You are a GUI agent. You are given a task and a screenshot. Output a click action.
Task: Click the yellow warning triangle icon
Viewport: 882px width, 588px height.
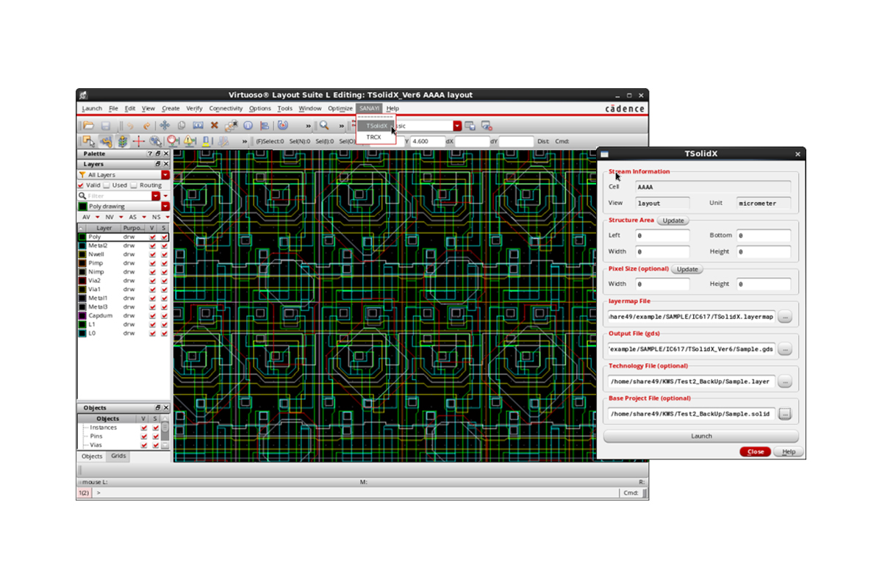[189, 140]
